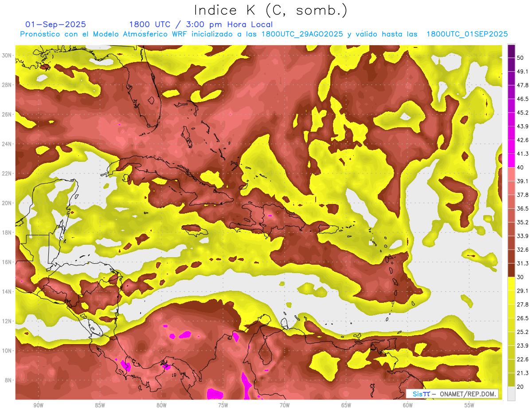The width and height of the screenshot is (532, 411).
Task: Click the "60W" longitude label
Action: (407, 406)
